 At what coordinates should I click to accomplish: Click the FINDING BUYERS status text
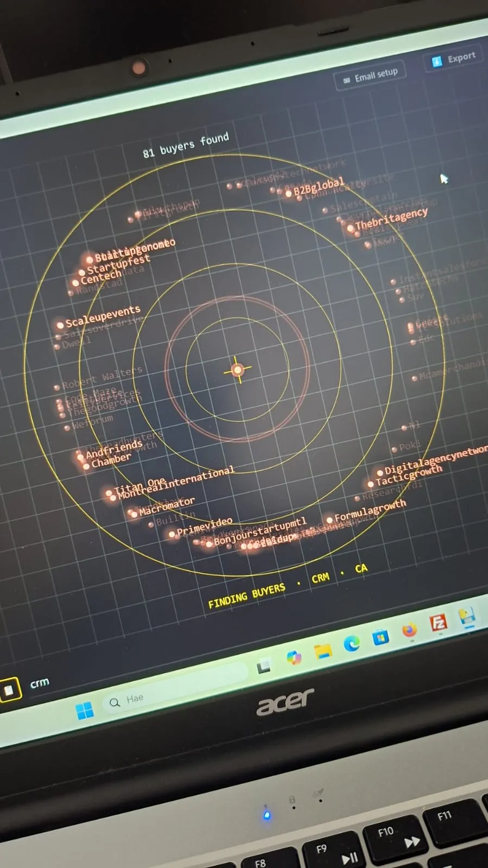pyautogui.click(x=246, y=596)
